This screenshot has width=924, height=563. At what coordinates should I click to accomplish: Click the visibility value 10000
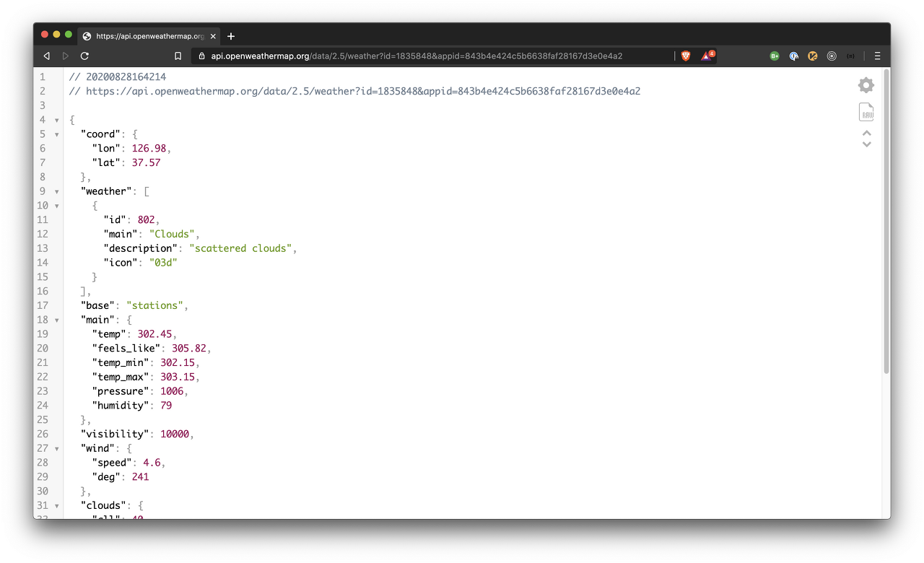(x=175, y=434)
